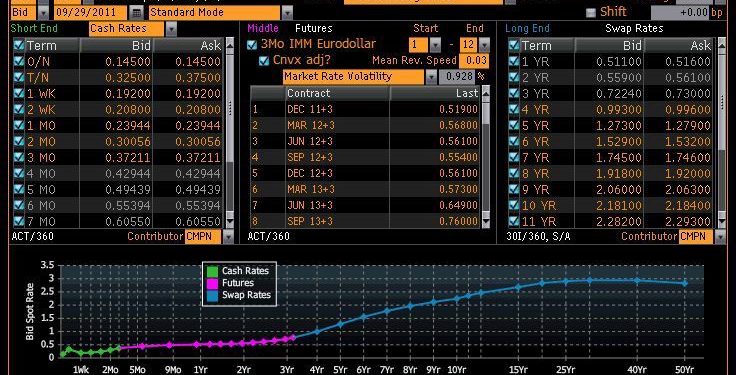
Task: Click Long End Ask column header
Action: coord(679,46)
